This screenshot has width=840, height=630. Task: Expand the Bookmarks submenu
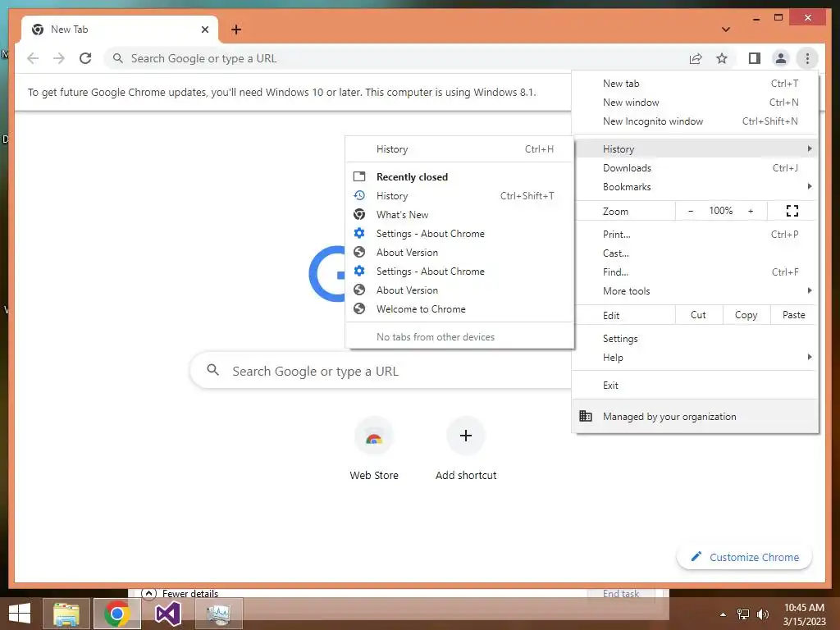tap(696, 186)
